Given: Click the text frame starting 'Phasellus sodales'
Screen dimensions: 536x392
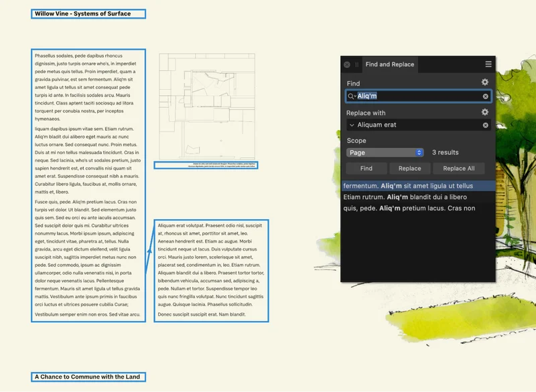Looking at the screenshot, I should pos(88,185).
